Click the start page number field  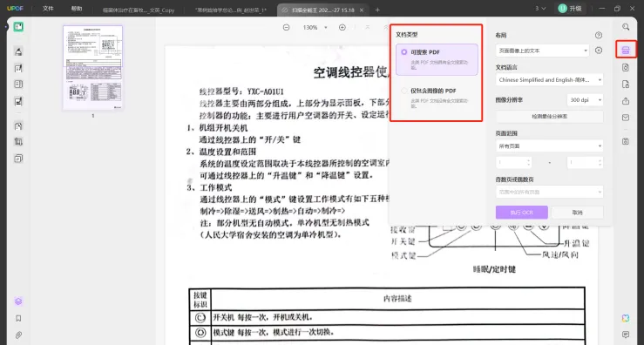point(513,163)
